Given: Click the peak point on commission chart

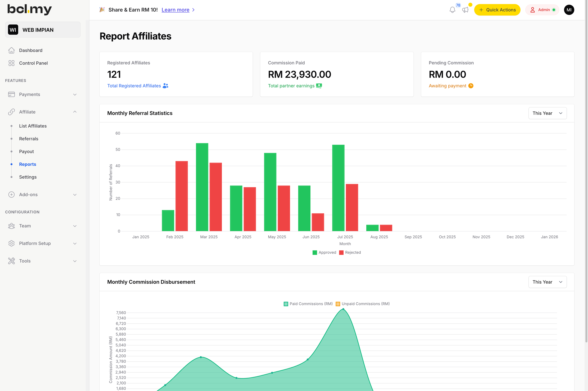Looking at the screenshot, I should tap(343, 309).
